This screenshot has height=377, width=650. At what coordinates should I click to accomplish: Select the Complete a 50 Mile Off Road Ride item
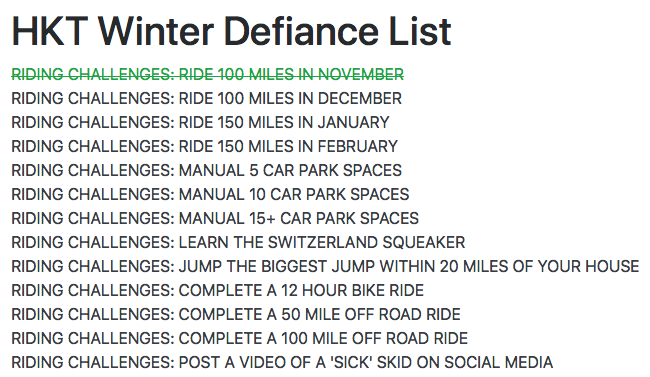coord(236,315)
